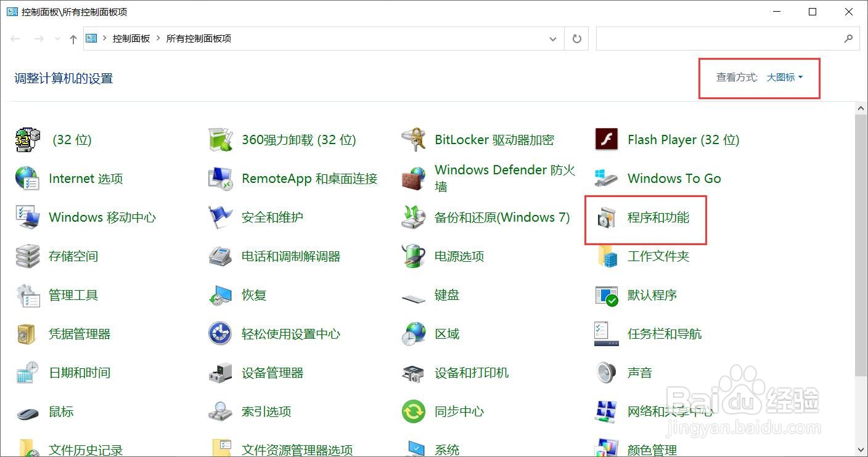Click the vertical scrollbar thumb
Image resolution: width=868 pixels, height=457 pixels.
tap(861, 245)
